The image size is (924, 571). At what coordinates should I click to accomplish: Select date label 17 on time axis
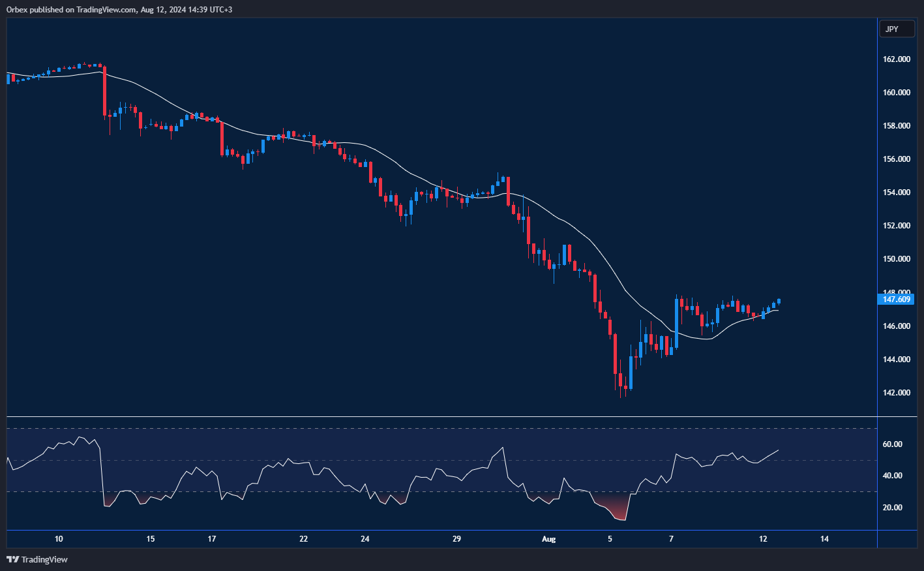coord(212,539)
